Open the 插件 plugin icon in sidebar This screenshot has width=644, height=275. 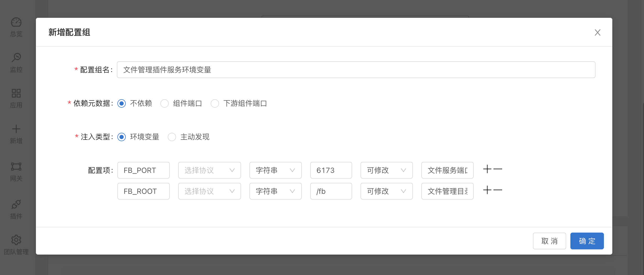tap(16, 205)
